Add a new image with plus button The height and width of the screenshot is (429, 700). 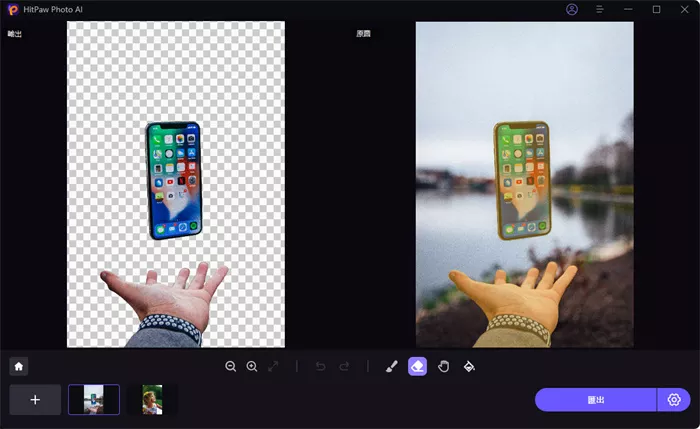tap(35, 400)
